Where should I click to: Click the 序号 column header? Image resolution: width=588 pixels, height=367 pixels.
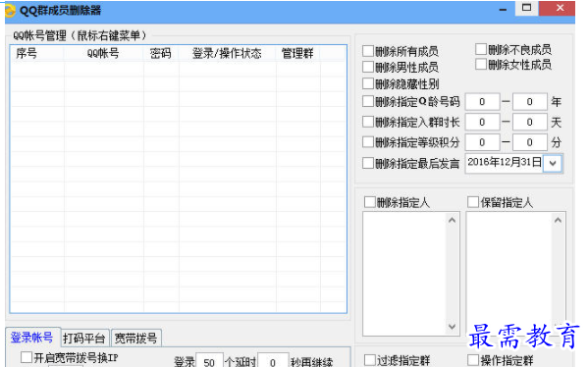(37, 53)
